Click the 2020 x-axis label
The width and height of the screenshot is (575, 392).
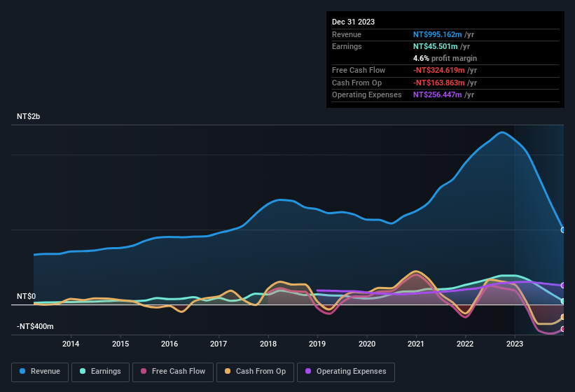coord(367,344)
